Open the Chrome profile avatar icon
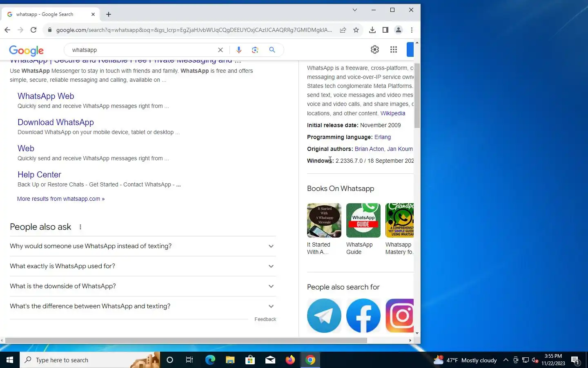This screenshot has height=368, width=588. coord(399,30)
